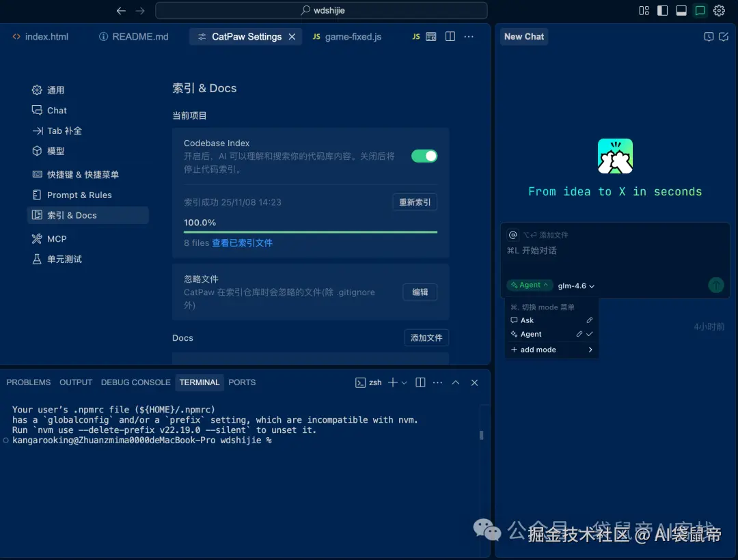
Task: Expand the add mode submenu
Action: pyautogui.click(x=551, y=350)
